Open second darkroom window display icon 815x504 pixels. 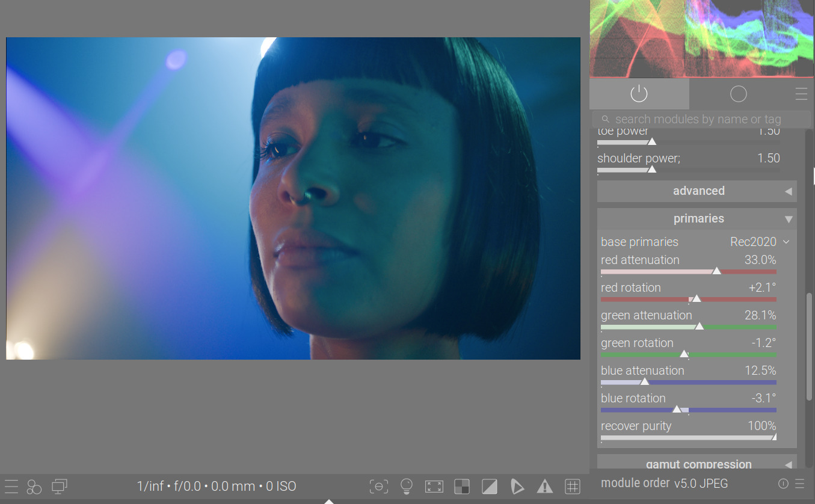60,486
